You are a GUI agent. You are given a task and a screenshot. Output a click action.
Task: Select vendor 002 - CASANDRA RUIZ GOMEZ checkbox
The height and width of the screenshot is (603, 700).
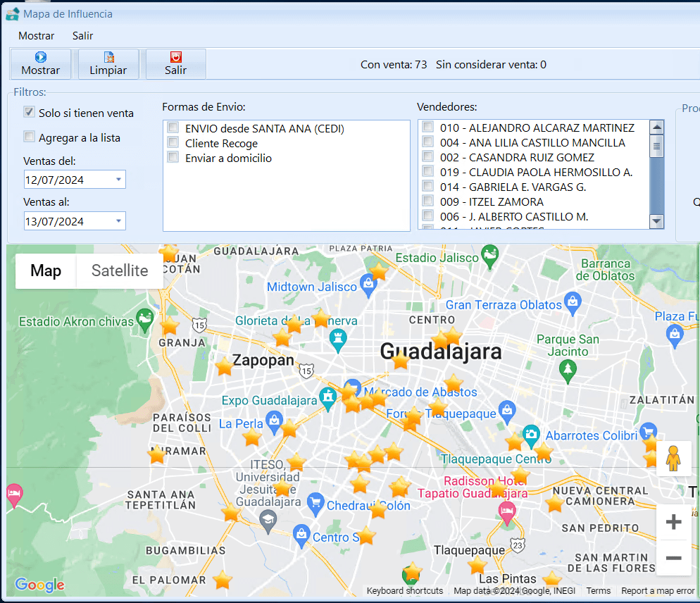[x=428, y=157]
